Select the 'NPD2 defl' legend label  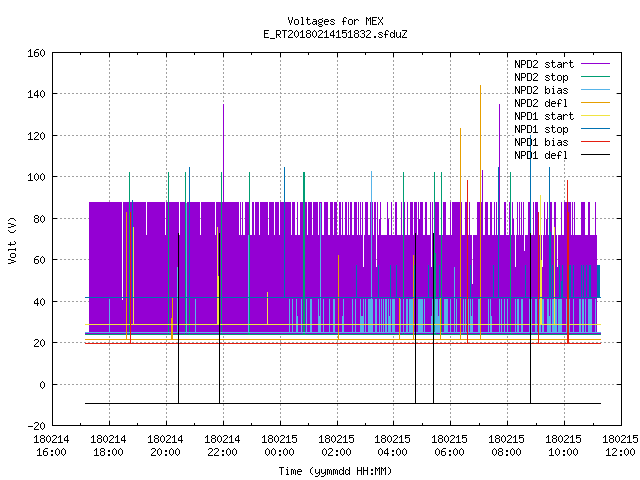coord(541,103)
